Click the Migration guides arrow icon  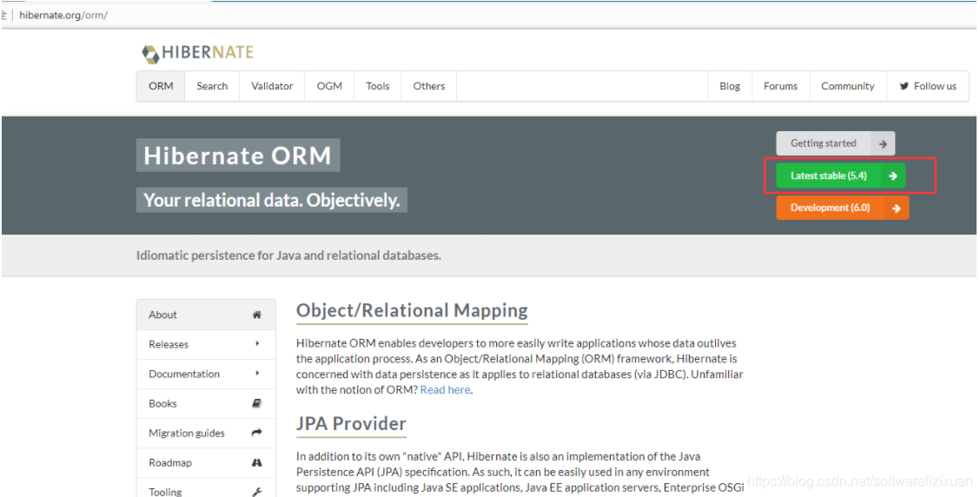coord(256,433)
